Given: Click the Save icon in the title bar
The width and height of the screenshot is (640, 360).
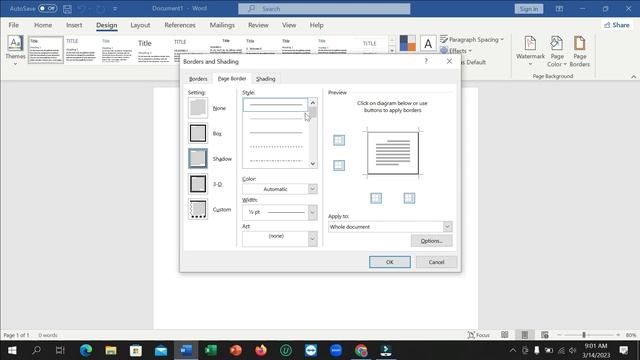Looking at the screenshot, I should 67,9.
